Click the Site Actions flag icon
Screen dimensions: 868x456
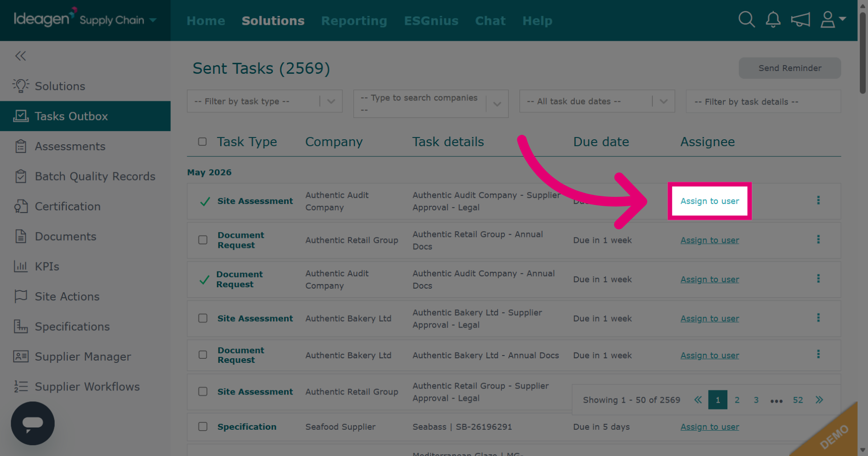(x=21, y=296)
